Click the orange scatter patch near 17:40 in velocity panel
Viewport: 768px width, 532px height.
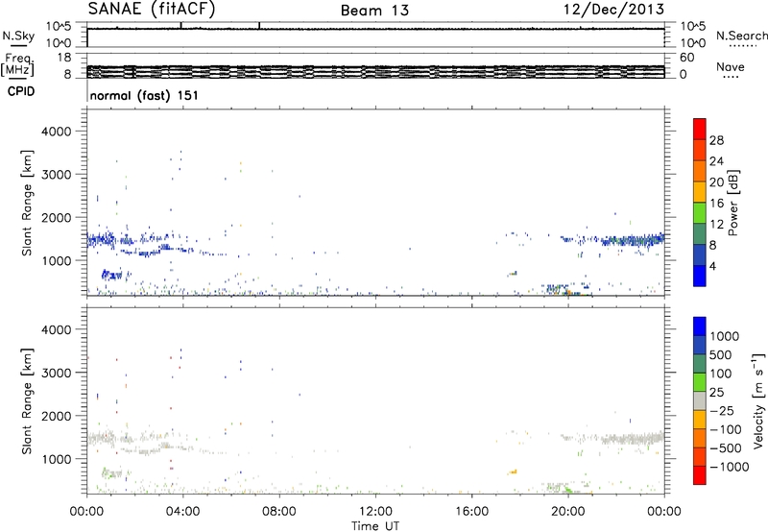[513, 472]
